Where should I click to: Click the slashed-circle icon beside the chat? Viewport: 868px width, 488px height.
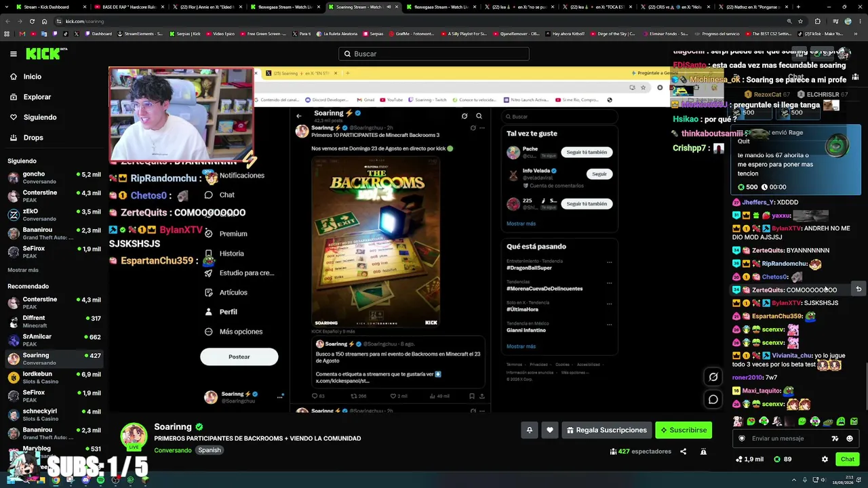(713, 378)
